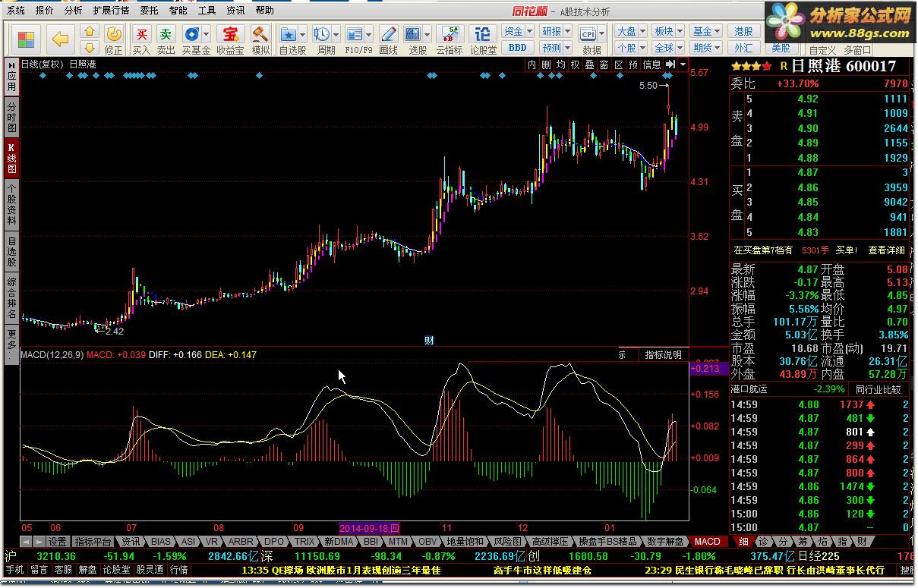Viewport: 918px width, 588px height.
Task: Select the 细 detail tab at bottom right
Action: 743,542
